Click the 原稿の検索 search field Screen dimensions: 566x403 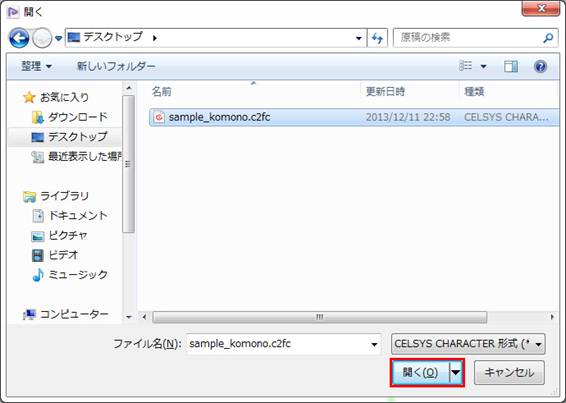point(469,38)
